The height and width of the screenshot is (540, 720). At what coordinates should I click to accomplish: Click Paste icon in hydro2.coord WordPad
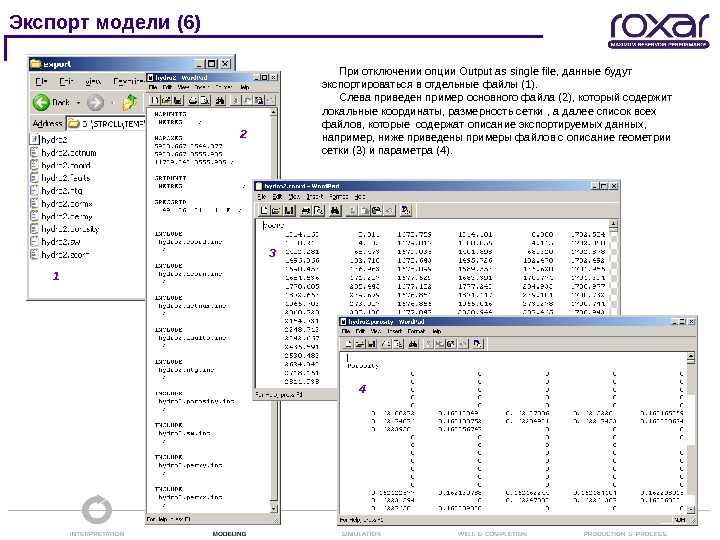pyautogui.click(x=377, y=210)
